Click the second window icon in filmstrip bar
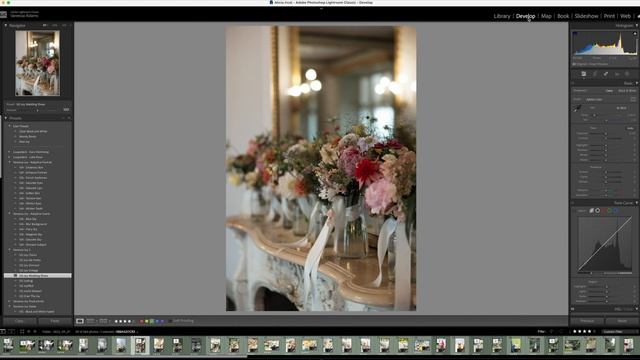The image size is (640, 360). pyautogui.click(x=11, y=331)
